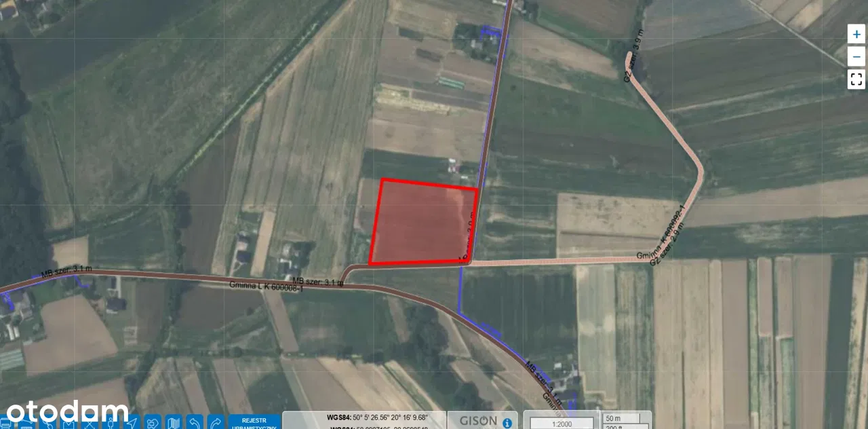Screen dimensions: 868x429
Task: Click the MB szer: 3.1 m label near junction
Action: click(317, 280)
